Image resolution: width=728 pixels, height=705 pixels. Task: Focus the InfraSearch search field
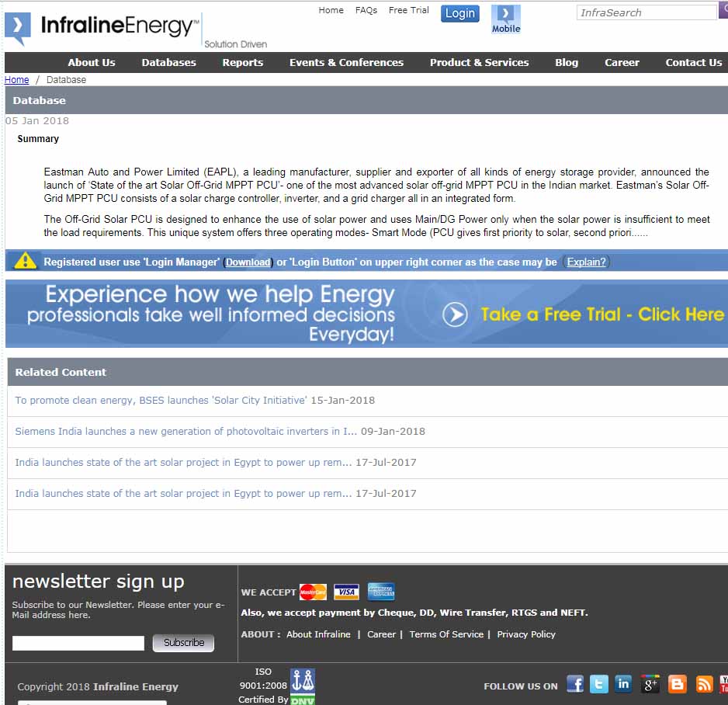point(647,12)
